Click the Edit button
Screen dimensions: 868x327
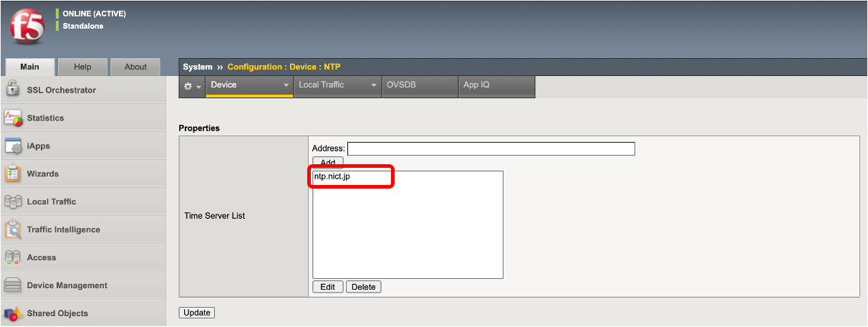[328, 287]
